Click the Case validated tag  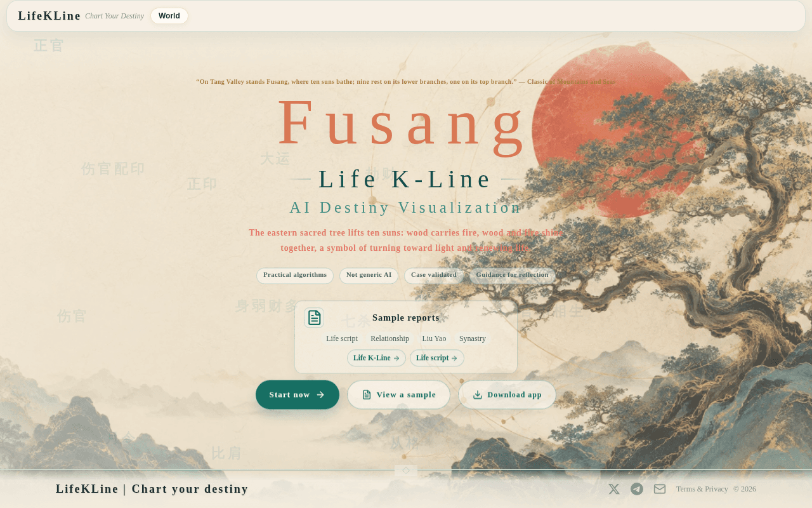click(434, 275)
